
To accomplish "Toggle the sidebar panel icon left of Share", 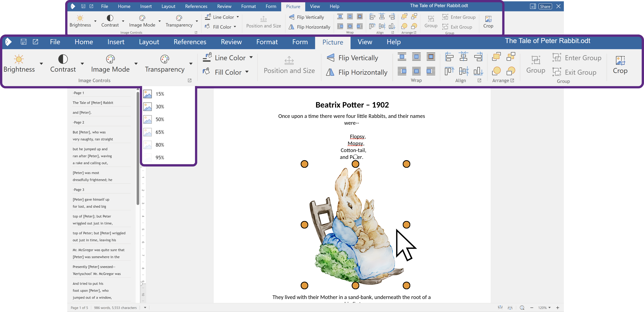I will pyautogui.click(x=533, y=6).
